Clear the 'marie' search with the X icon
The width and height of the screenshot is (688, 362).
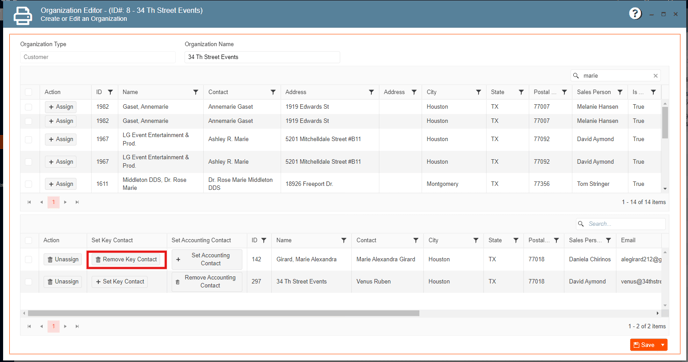[656, 75]
